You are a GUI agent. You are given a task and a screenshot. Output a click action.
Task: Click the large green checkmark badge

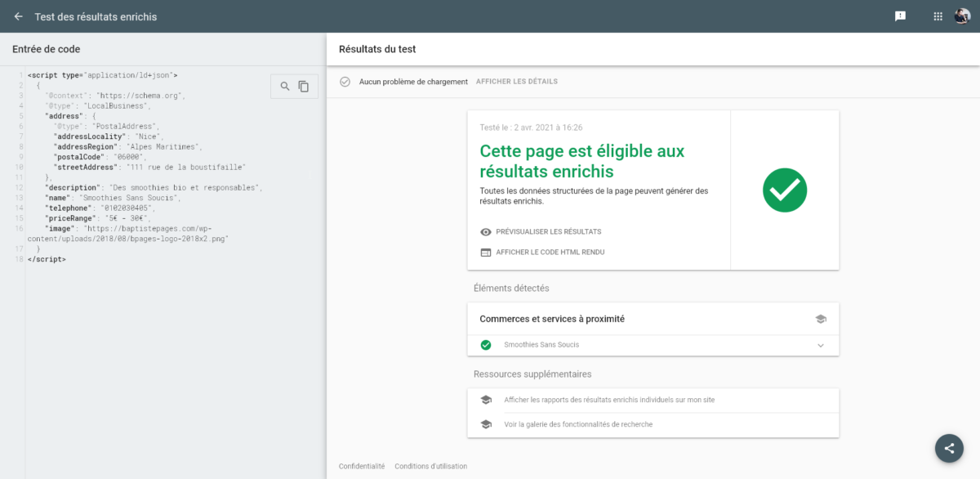coord(785,190)
